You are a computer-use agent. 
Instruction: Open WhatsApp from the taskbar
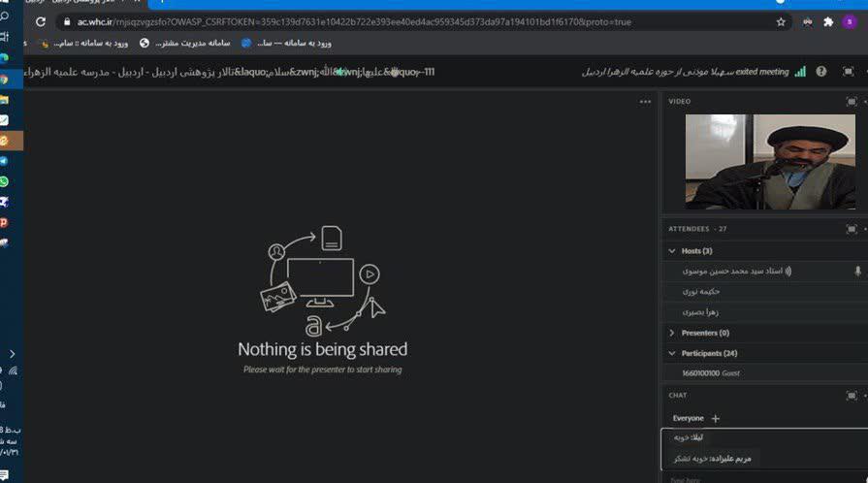pyautogui.click(x=5, y=181)
